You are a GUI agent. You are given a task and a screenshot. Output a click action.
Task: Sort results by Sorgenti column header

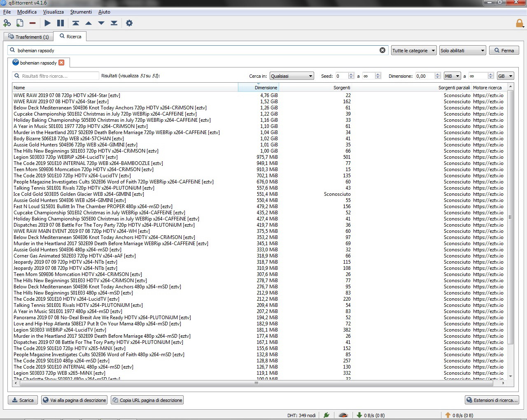(315, 87)
